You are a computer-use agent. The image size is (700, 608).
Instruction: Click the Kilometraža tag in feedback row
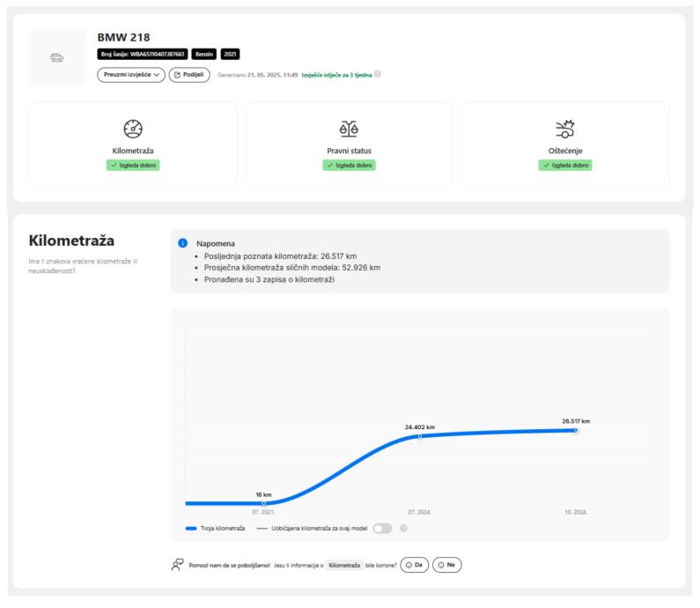click(x=344, y=566)
